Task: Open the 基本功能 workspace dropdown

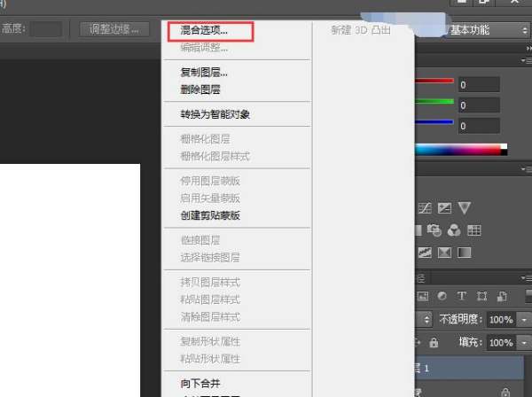Action: click(x=488, y=30)
